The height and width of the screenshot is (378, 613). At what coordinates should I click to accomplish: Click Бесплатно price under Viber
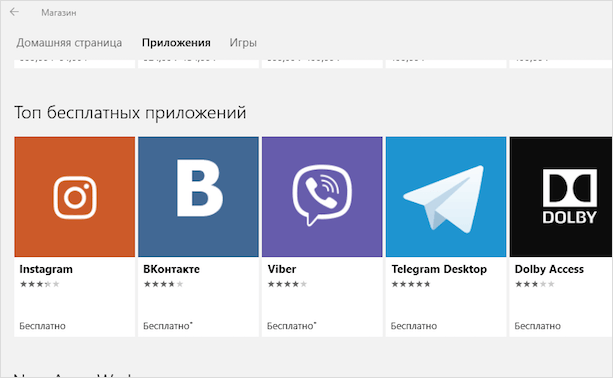pyautogui.click(x=292, y=326)
